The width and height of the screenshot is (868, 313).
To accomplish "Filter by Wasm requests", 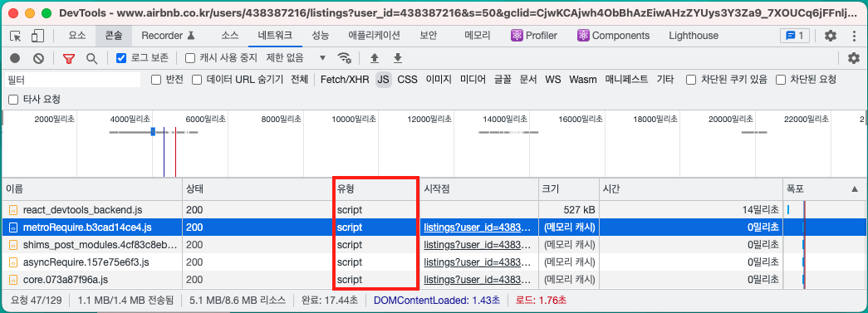I will pos(583,80).
